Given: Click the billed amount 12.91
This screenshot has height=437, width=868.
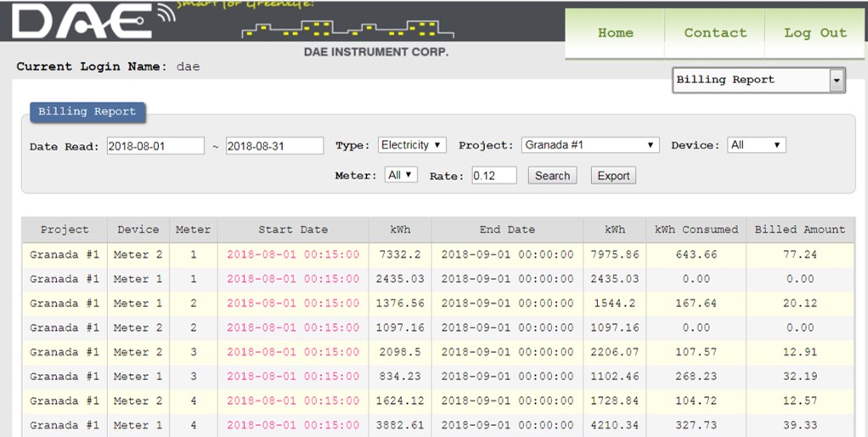Looking at the screenshot, I should pos(800,352).
